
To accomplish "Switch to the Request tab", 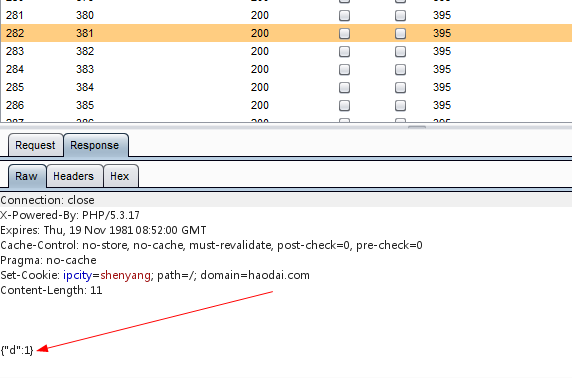I will [35, 145].
